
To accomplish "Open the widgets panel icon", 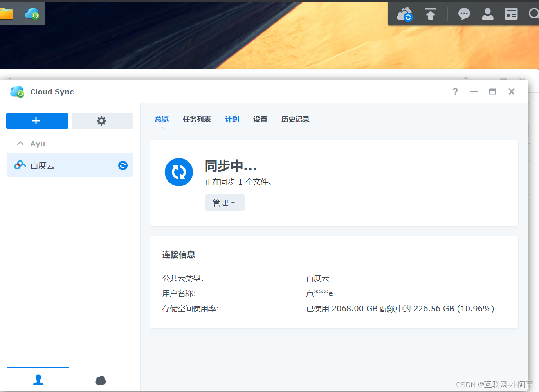I will [511, 14].
